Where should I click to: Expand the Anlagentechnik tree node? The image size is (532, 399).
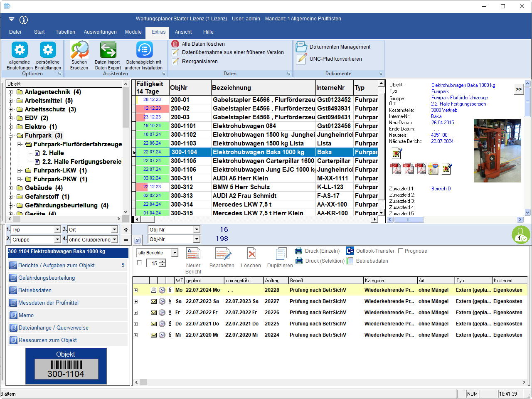(11, 92)
